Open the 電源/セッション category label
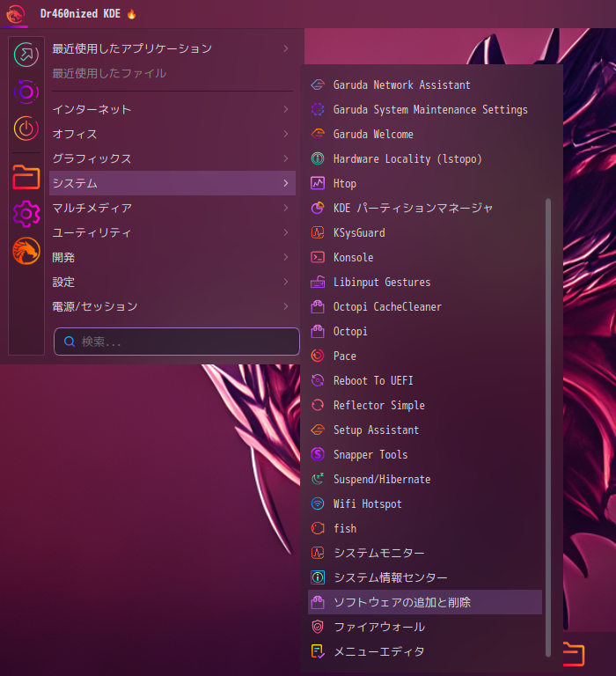The width and height of the screenshot is (616, 676). point(95,306)
